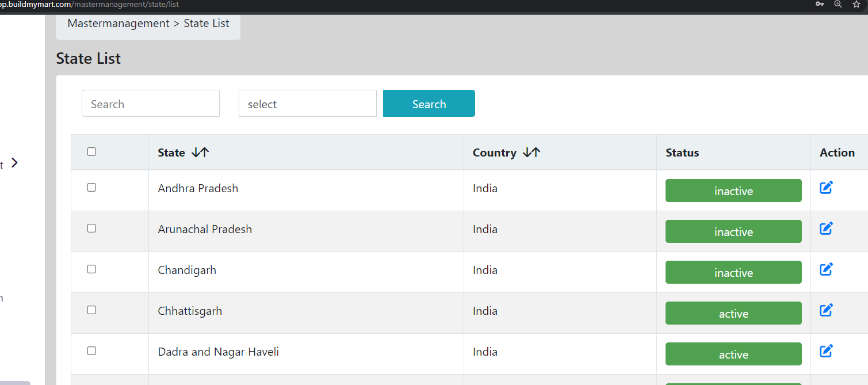
Task: Click the 'Chhattisgarh' state name
Action: (190, 311)
